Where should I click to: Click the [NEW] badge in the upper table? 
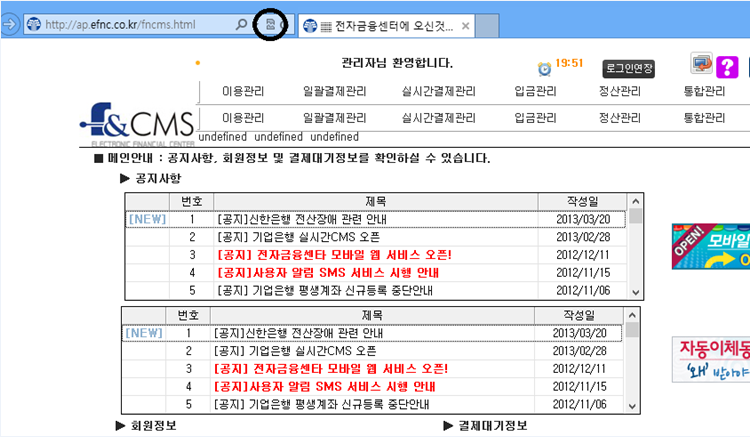(x=147, y=219)
